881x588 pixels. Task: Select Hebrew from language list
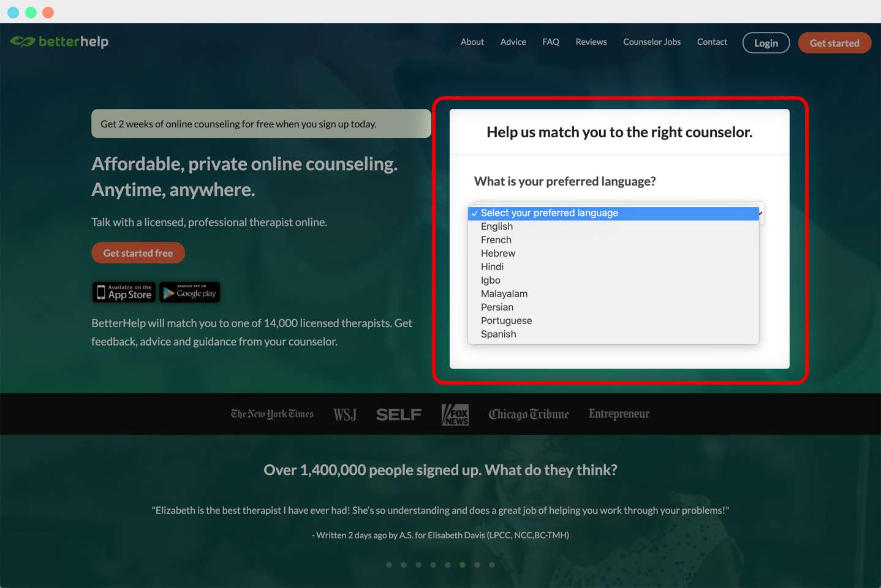pyautogui.click(x=613, y=254)
